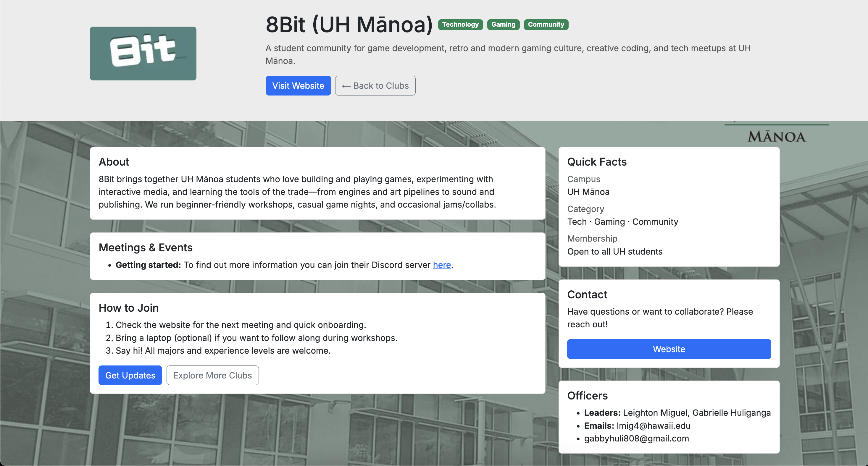Select the About section heading

click(114, 162)
